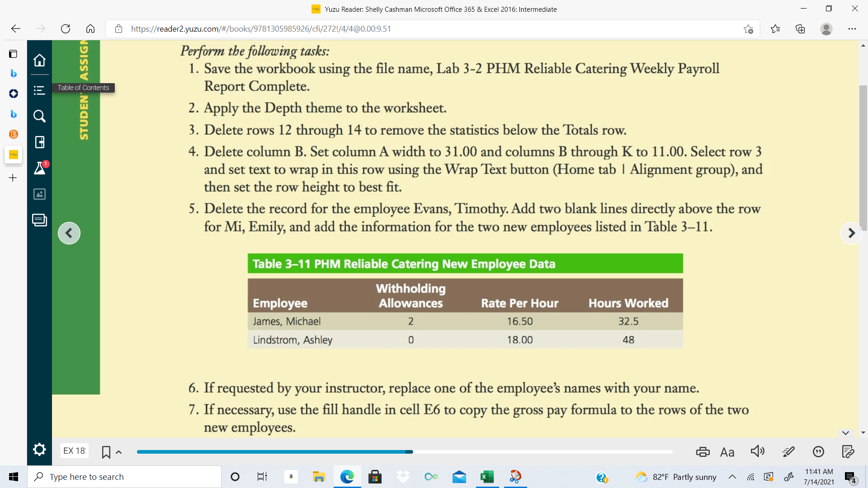Open the Table of Contents icon
Screen dimensions: 868x488
39,90
